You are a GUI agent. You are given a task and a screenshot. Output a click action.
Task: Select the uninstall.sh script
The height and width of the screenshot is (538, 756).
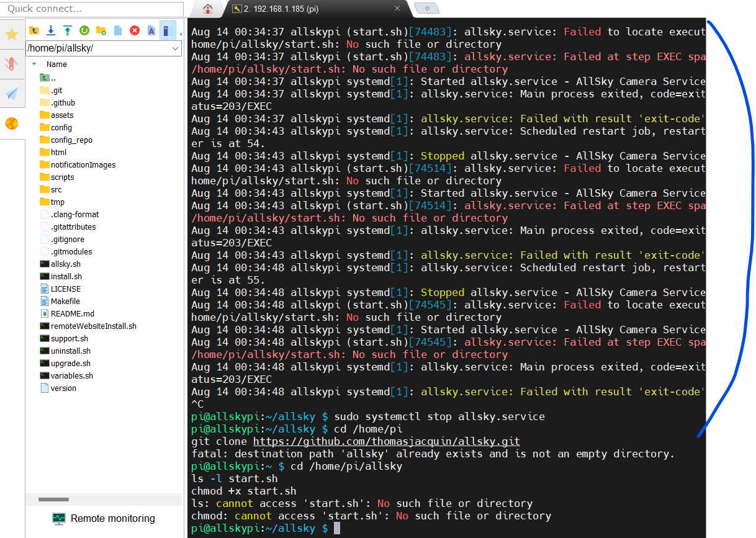tap(65, 351)
